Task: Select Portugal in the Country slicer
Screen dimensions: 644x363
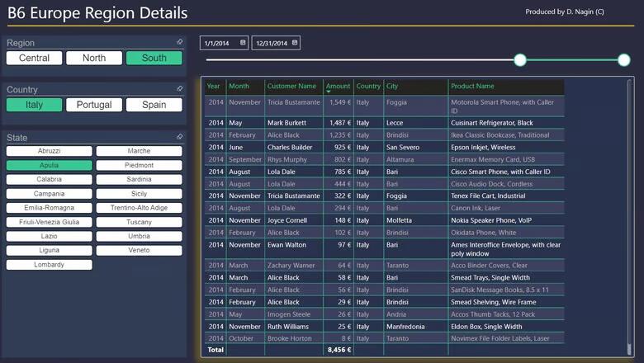Action: [94, 105]
